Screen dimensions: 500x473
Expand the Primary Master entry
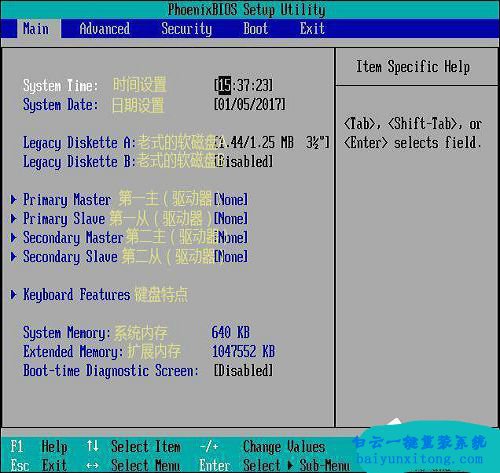click(x=67, y=200)
